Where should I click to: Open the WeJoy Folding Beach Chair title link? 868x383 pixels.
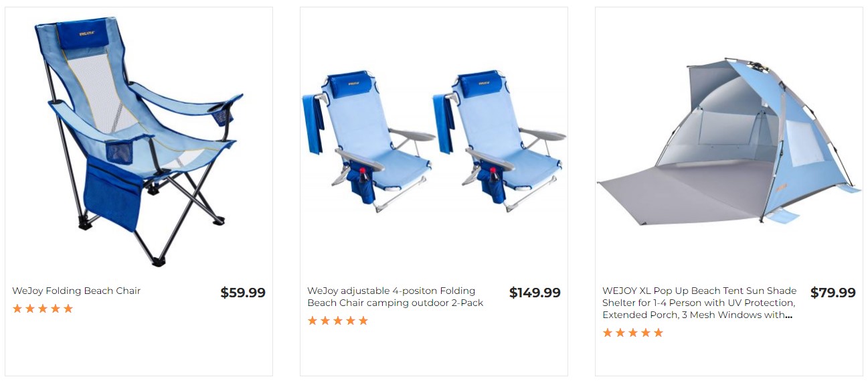(x=76, y=291)
